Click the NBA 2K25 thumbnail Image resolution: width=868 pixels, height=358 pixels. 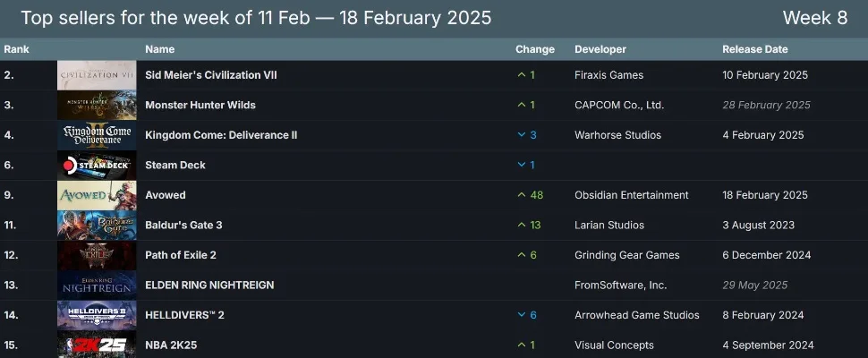tap(97, 345)
